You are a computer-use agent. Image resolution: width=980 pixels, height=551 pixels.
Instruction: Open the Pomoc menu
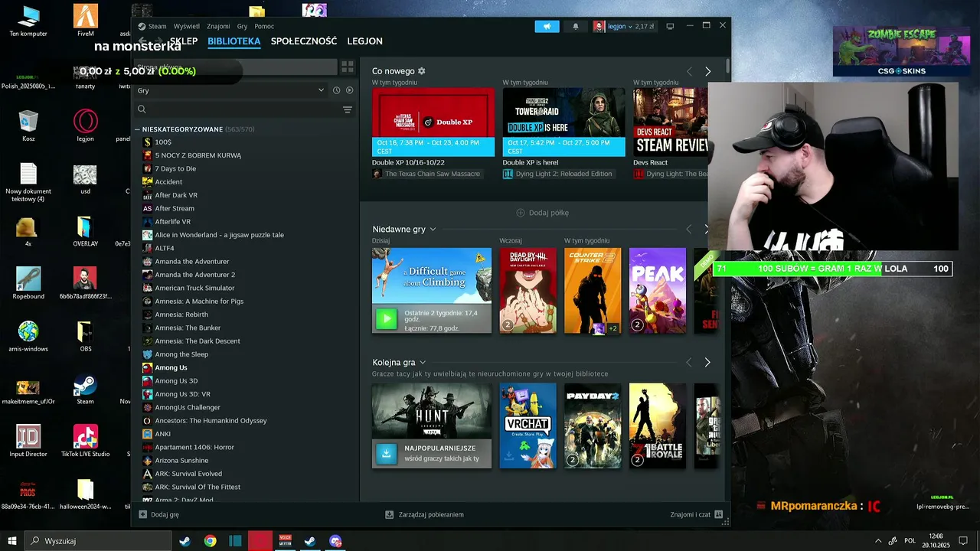(x=264, y=26)
